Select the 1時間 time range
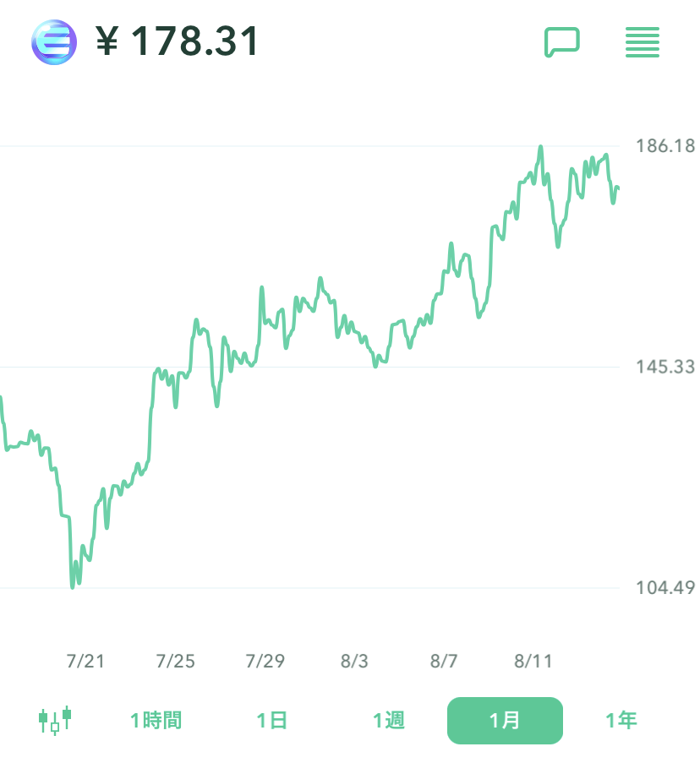Screen dimensions: 700x763 (x=156, y=721)
